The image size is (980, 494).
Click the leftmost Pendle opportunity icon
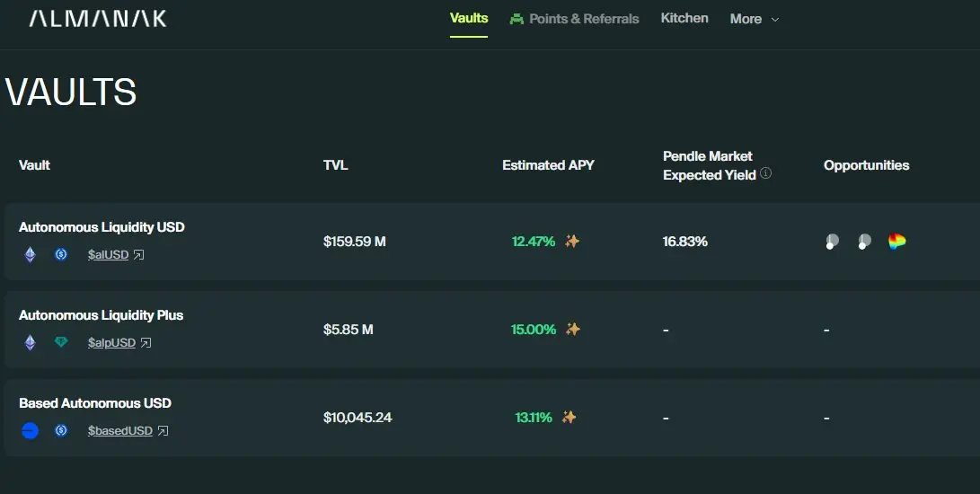[833, 241]
